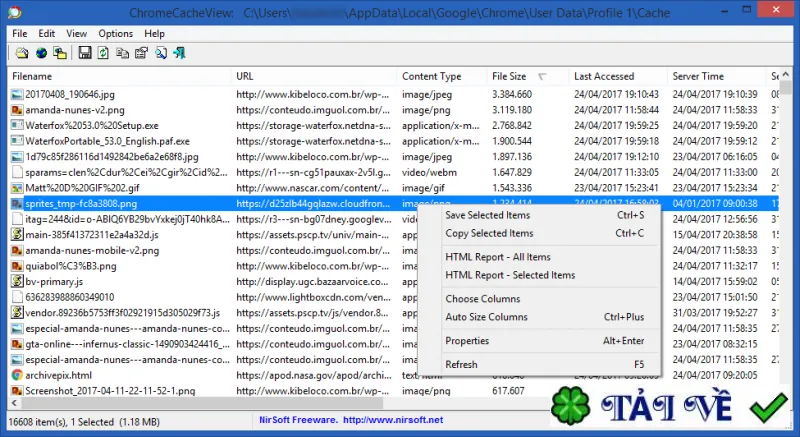Click the magnifier Find toolbar icon
This screenshot has width=800, height=437.
pos(161,53)
